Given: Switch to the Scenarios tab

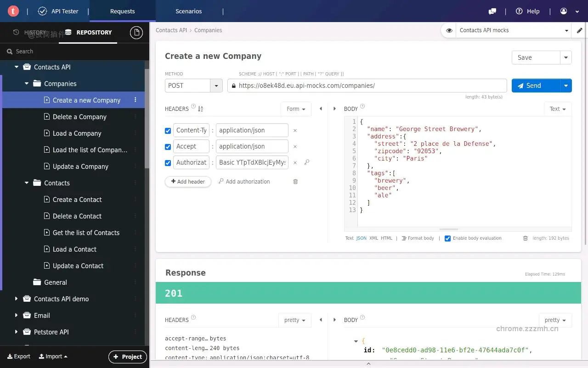Looking at the screenshot, I should [x=188, y=11].
